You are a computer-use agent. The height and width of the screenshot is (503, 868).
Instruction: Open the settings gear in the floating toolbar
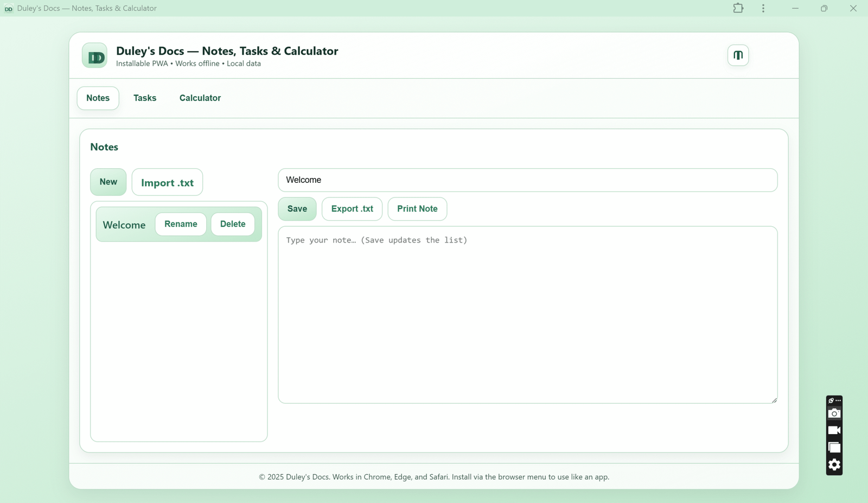(834, 464)
